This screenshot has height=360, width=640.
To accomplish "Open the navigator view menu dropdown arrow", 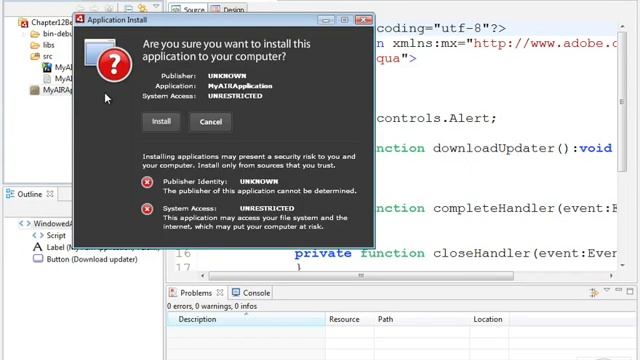I will tap(156, 7).
